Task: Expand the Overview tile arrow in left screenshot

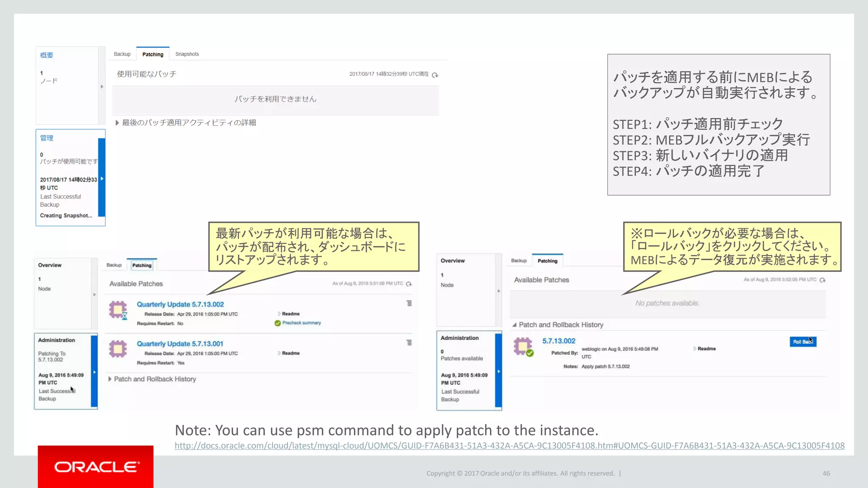Action: (x=95, y=294)
